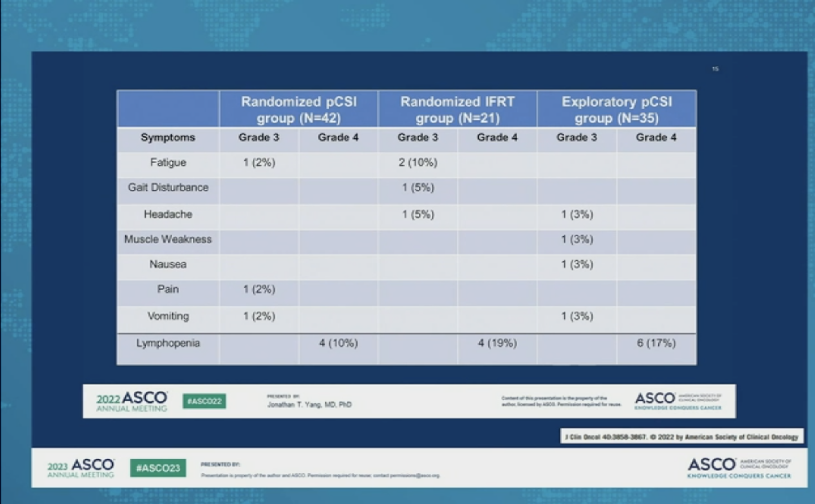The width and height of the screenshot is (815, 504).
Task: Click the green #ASCO22 hashtag badge
Action: pos(204,401)
